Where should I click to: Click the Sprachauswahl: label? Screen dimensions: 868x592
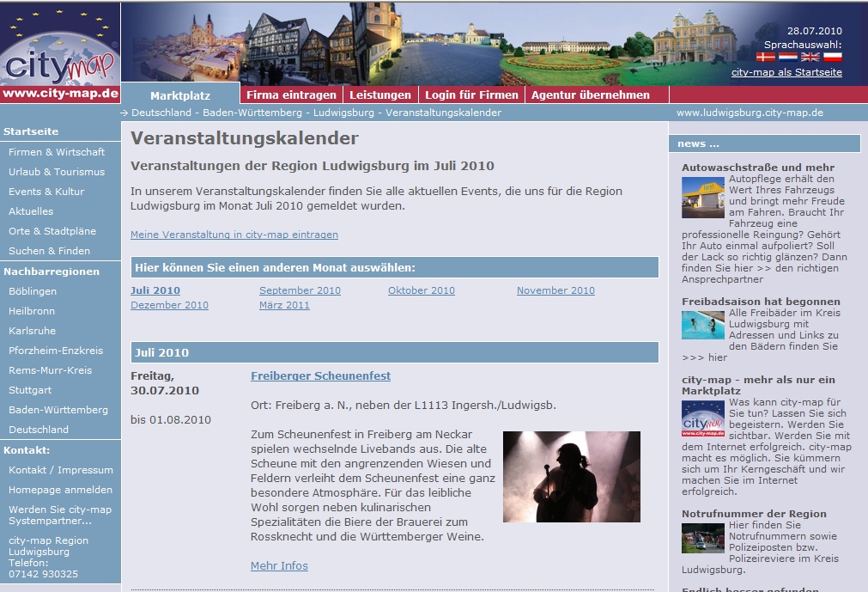pos(803,45)
